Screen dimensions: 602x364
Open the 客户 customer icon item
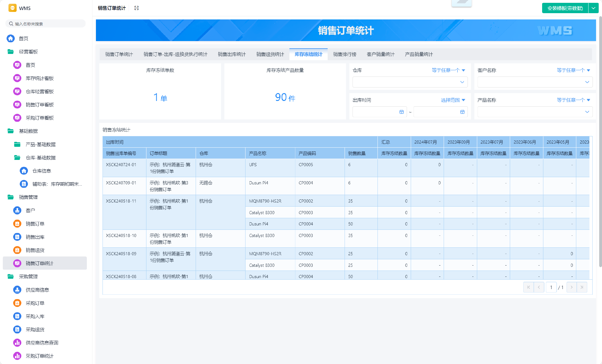[x=17, y=210]
